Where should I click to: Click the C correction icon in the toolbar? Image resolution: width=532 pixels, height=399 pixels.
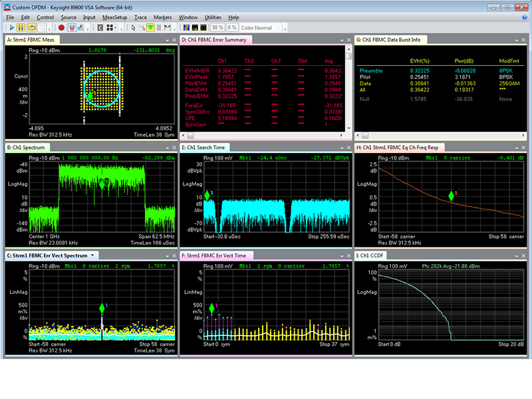(100, 27)
